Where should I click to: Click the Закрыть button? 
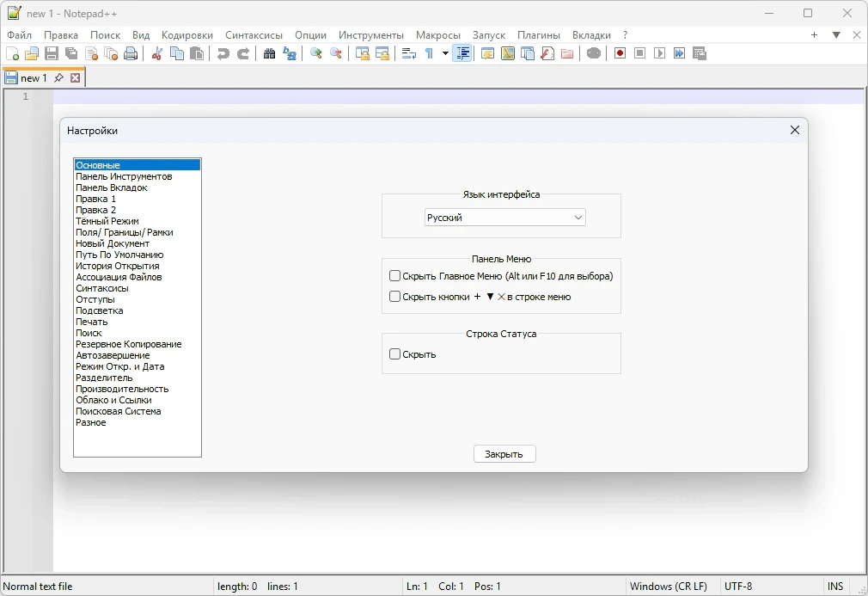[x=504, y=454]
